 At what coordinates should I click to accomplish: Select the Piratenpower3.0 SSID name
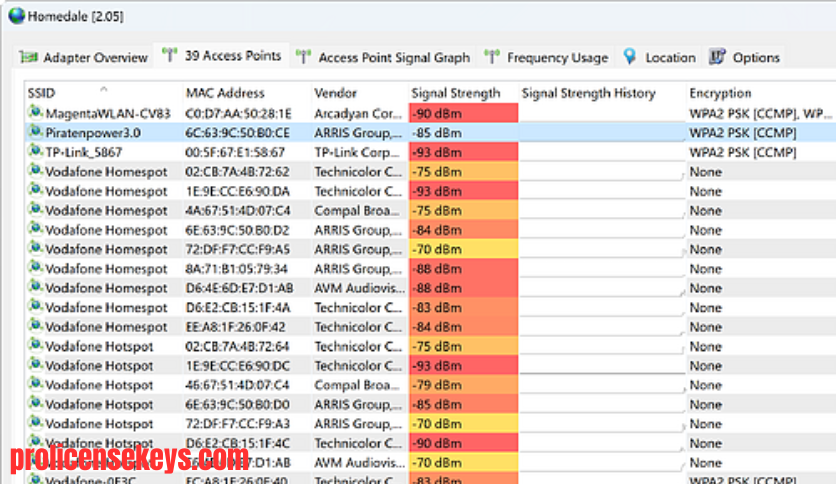pos(93,133)
